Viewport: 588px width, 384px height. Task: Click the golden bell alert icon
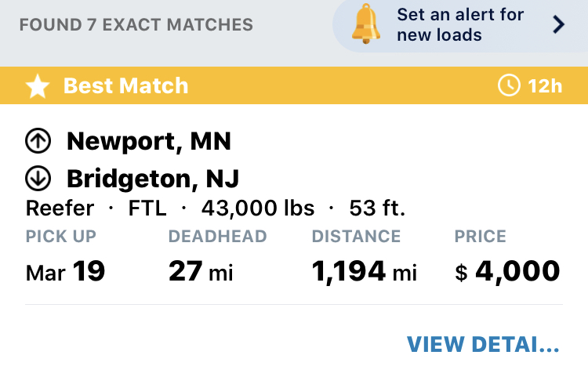pos(366,24)
